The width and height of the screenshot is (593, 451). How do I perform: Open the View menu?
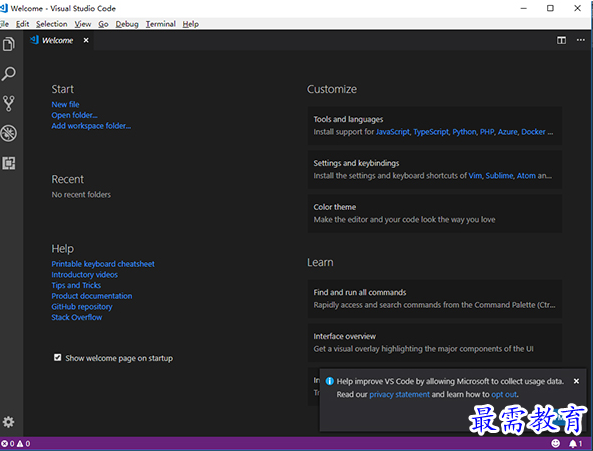[x=82, y=24]
